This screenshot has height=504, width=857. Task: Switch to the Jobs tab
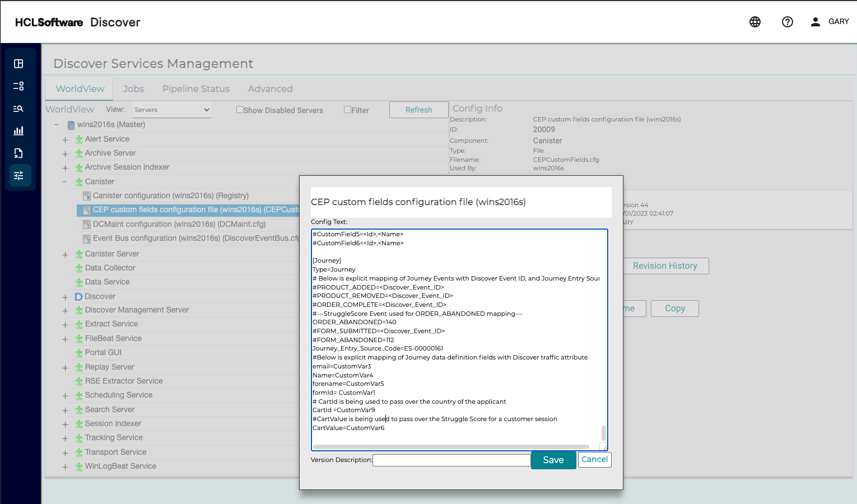pos(133,88)
